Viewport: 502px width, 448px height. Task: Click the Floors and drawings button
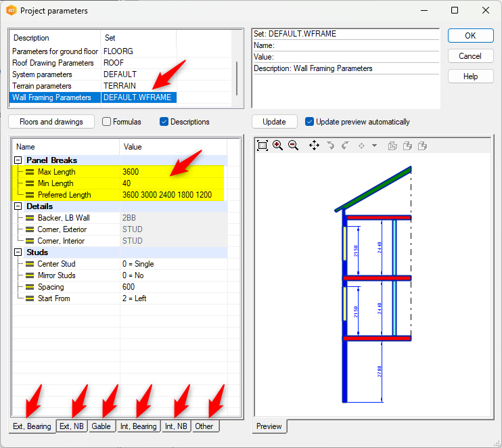tap(51, 122)
